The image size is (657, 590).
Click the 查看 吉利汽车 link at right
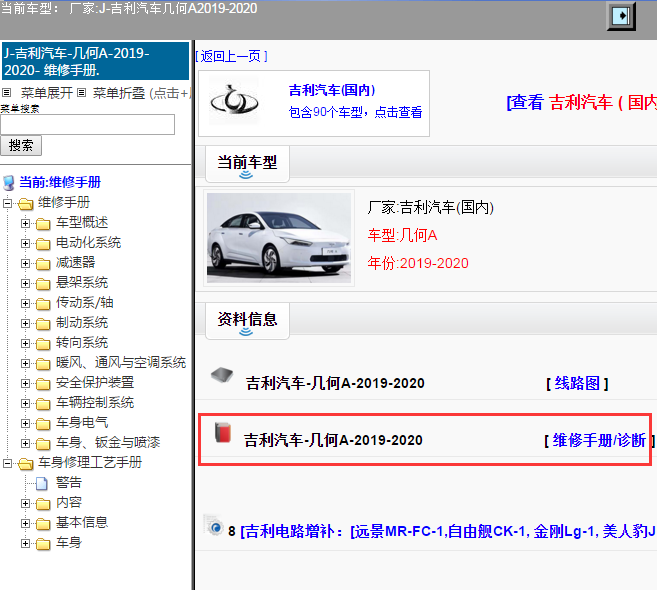(582, 102)
